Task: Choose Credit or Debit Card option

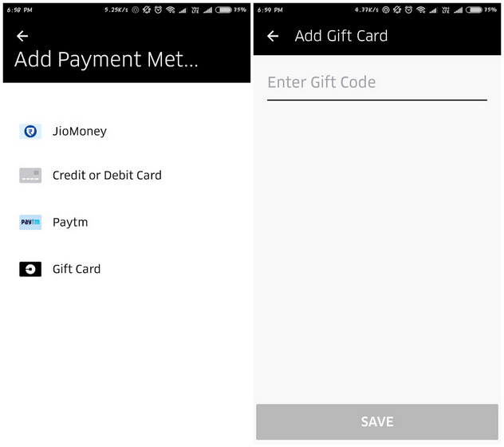Action: click(107, 176)
